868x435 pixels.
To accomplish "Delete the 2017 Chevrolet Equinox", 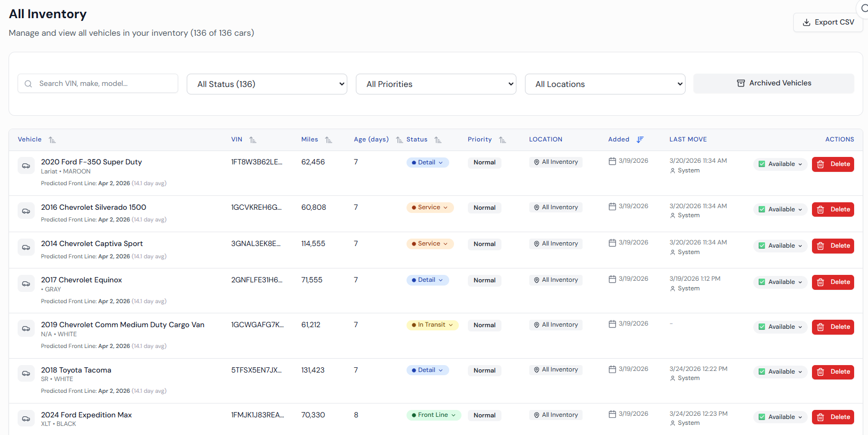I will click(x=833, y=282).
